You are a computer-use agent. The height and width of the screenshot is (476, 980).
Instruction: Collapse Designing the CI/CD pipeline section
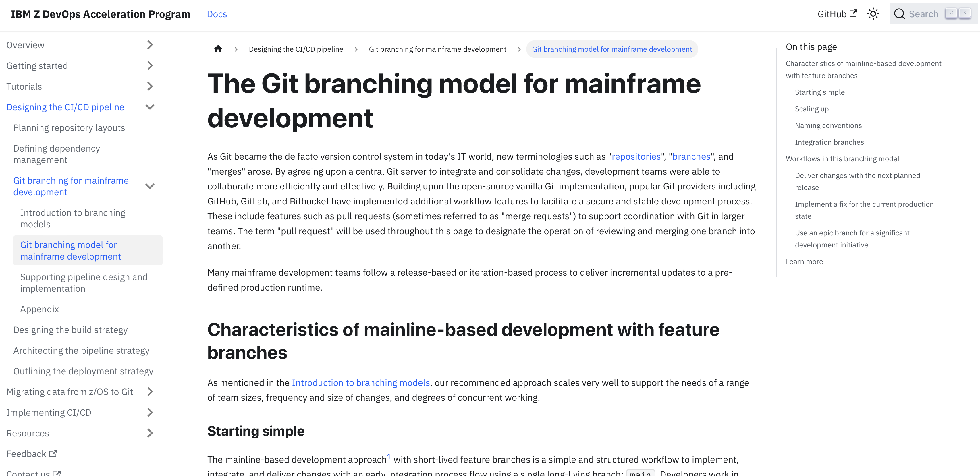(x=150, y=107)
